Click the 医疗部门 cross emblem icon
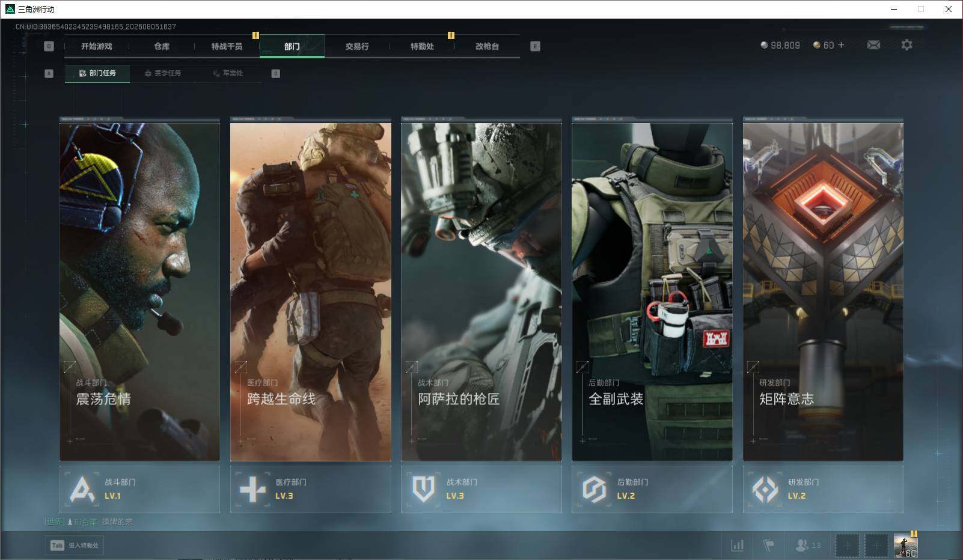 tap(252, 489)
